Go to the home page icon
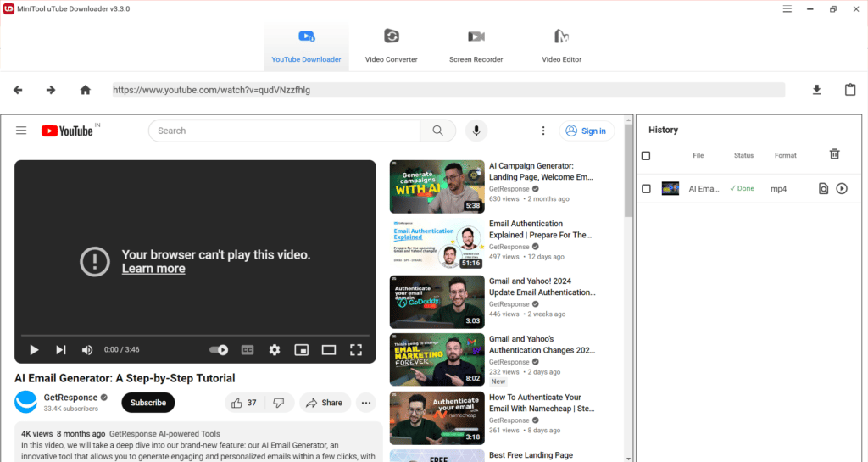868x462 pixels. point(86,90)
